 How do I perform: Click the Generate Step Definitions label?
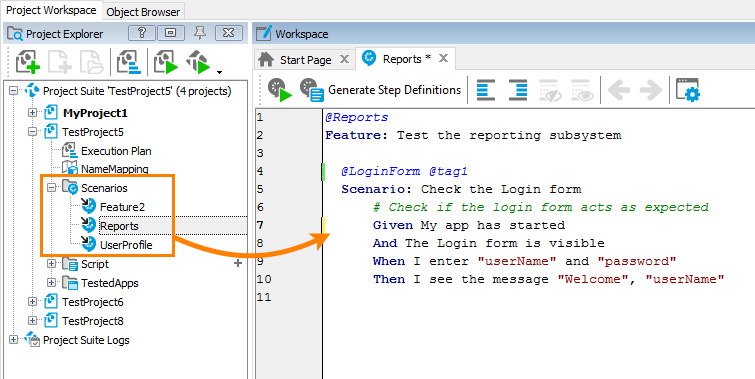[x=394, y=90]
